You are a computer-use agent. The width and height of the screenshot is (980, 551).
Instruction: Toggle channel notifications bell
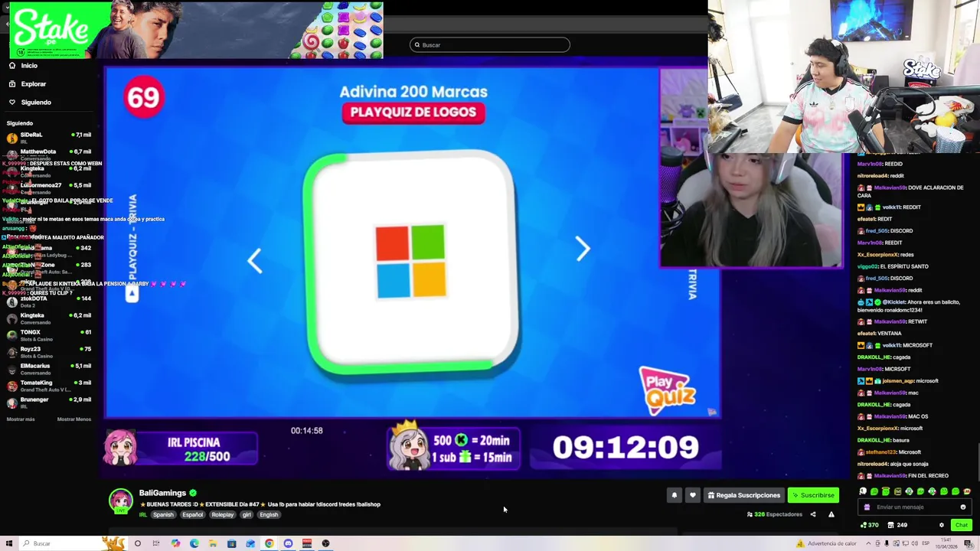[x=675, y=495]
